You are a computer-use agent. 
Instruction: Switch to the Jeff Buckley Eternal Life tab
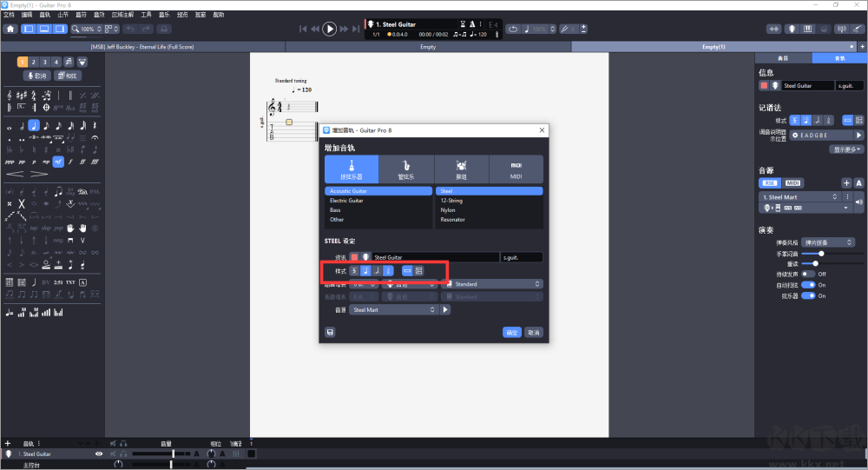[142, 47]
